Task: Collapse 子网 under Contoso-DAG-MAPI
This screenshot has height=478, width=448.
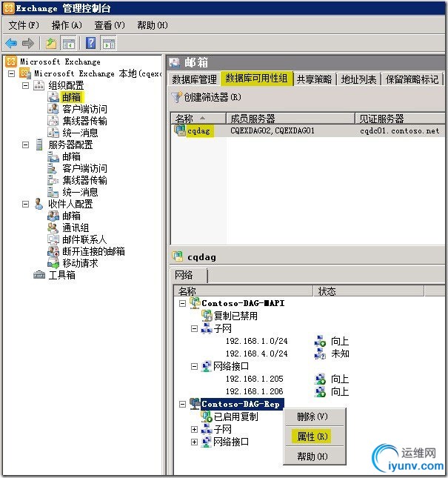Action: pyautogui.click(x=194, y=328)
